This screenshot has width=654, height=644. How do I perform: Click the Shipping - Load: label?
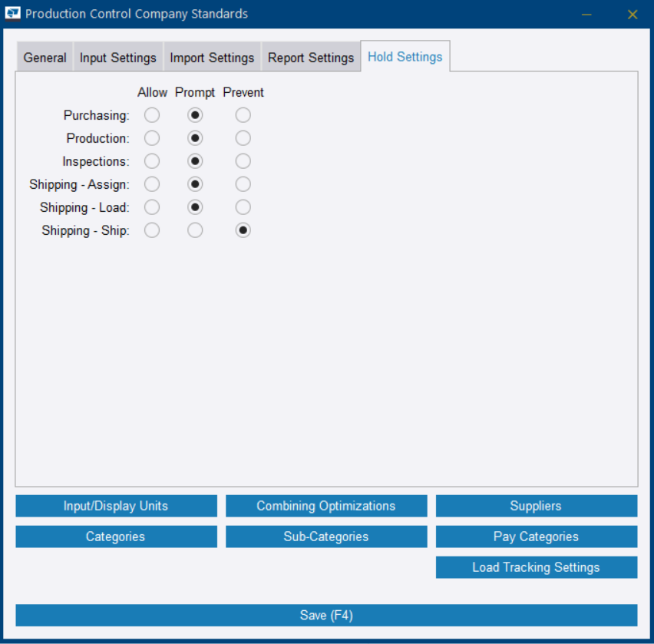pyautogui.click(x=84, y=208)
